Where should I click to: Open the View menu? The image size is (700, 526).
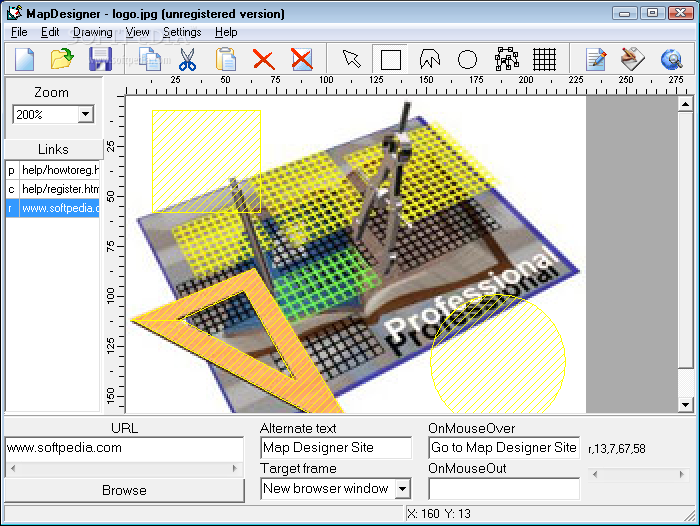(x=137, y=32)
